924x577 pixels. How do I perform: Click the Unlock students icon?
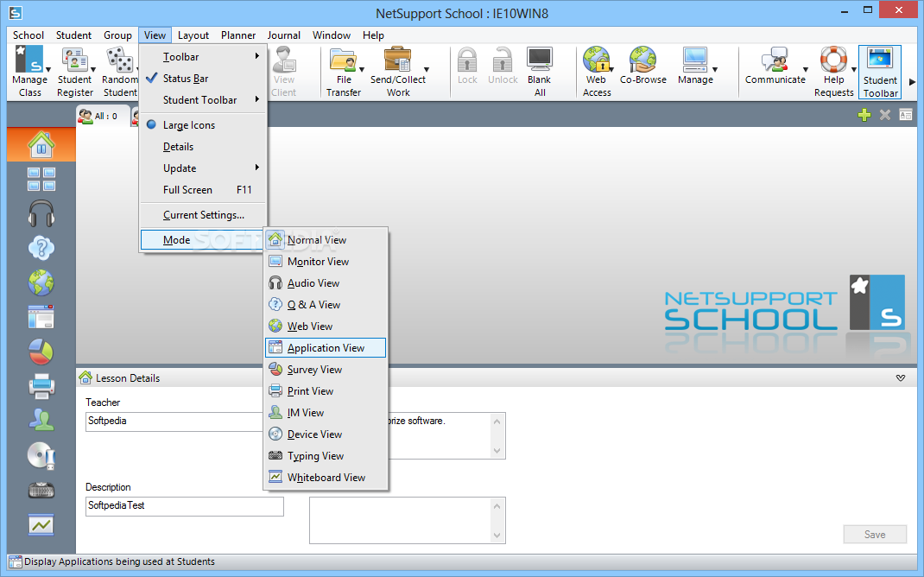point(503,66)
